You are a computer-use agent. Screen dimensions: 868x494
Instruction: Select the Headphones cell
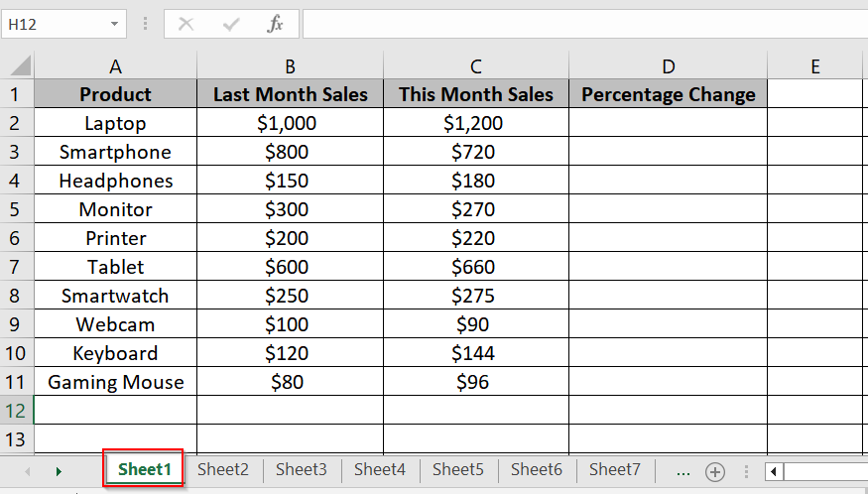point(115,181)
